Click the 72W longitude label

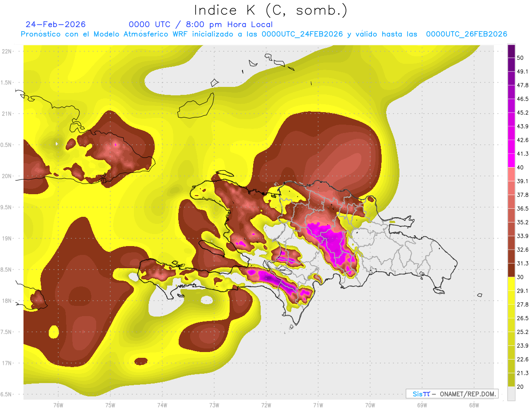[266, 405]
